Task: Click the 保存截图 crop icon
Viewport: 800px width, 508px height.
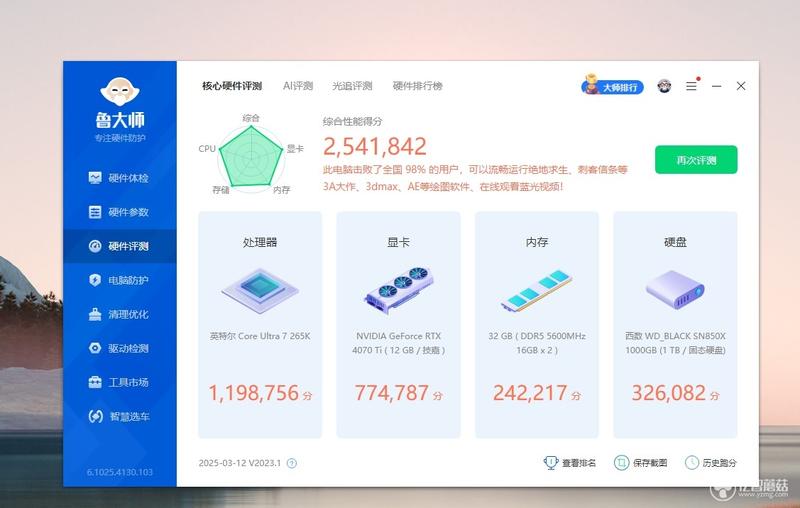Action: click(621, 463)
